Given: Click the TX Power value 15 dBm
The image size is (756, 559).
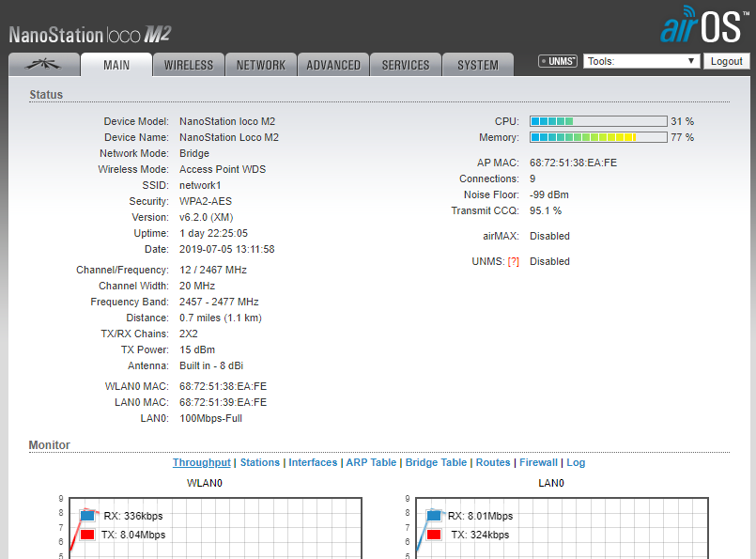Looking at the screenshot, I should [x=197, y=349].
